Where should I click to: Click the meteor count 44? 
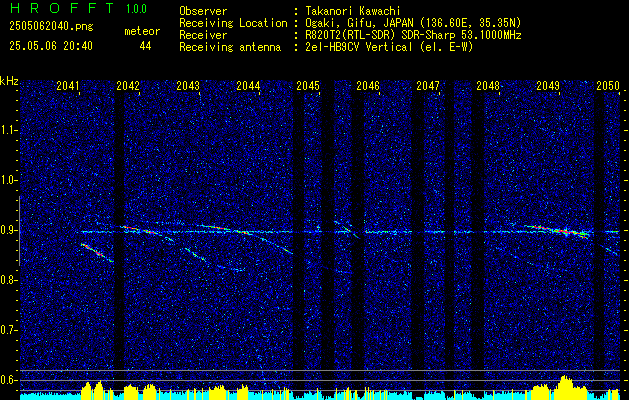click(145, 46)
